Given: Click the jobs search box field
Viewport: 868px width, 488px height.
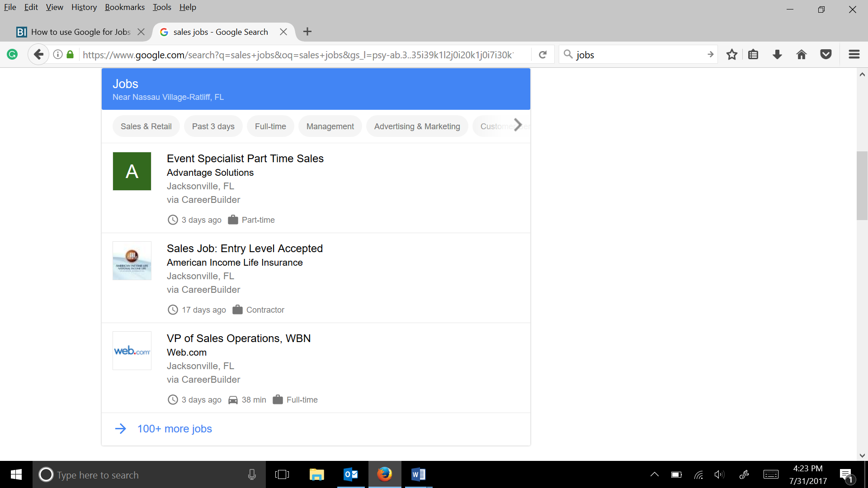Looking at the screenshot, I should 637,55.
